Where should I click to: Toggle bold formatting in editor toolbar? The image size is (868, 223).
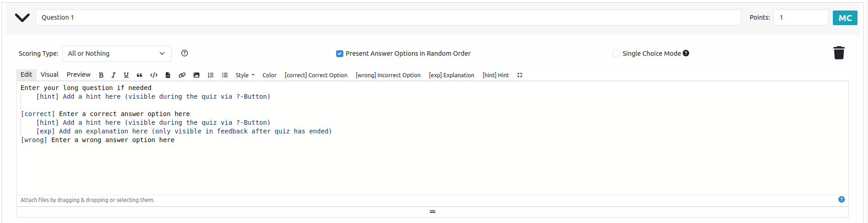101,75
